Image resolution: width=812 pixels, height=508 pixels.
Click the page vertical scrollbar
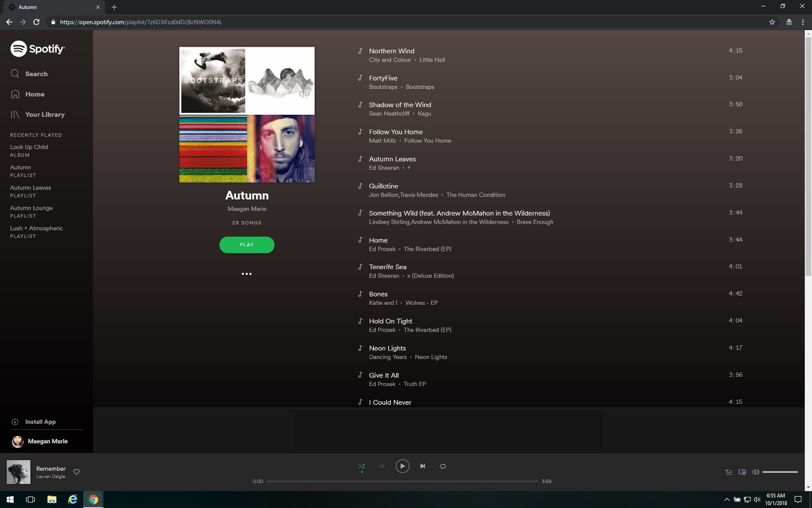point(808,156)
